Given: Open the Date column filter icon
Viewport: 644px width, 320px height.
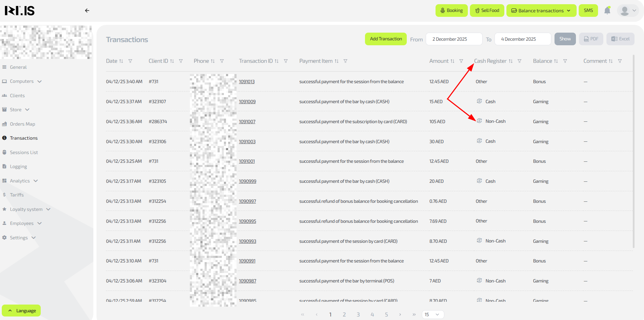Looking at the screenshot, I should click(x=130, y=61).
